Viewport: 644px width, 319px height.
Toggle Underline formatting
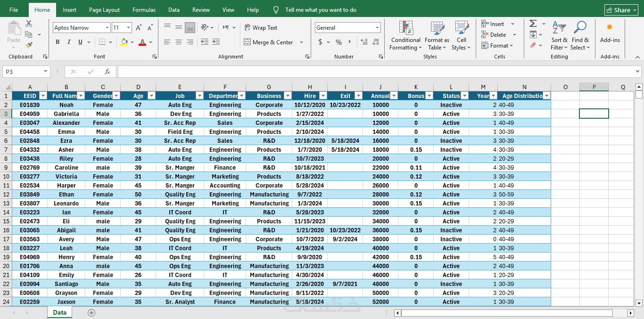coord(80,42)
